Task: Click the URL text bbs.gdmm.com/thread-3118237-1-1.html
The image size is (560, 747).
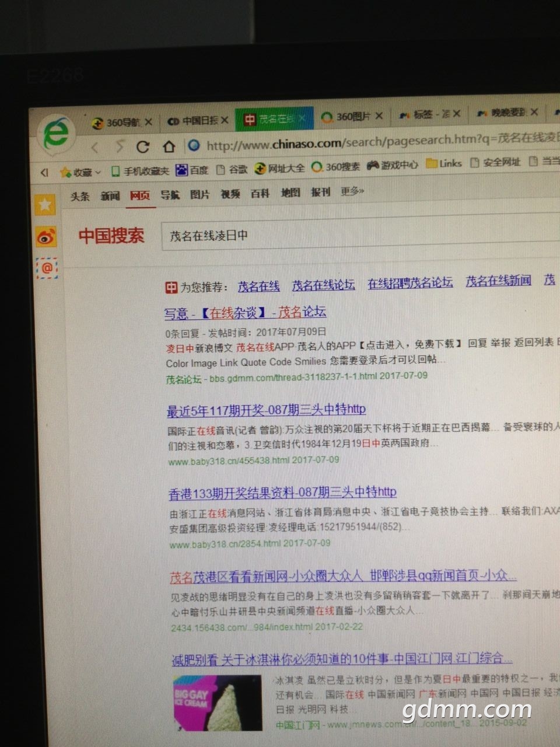Action: pos(293,377)
